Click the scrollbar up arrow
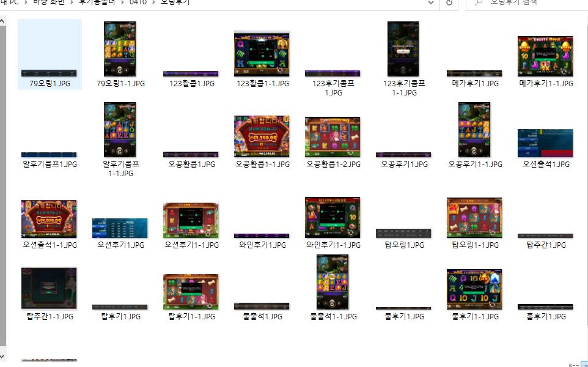 2,21
